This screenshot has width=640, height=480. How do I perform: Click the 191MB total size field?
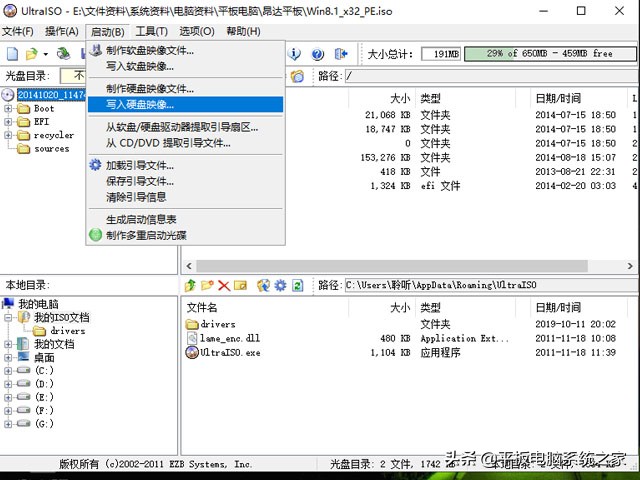441,53
